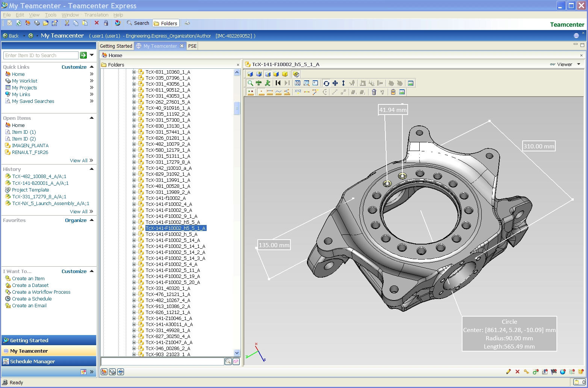588x388 pixels.
Task: Select the viewer Zoom magnifier tool
Action: coord(250,83)
